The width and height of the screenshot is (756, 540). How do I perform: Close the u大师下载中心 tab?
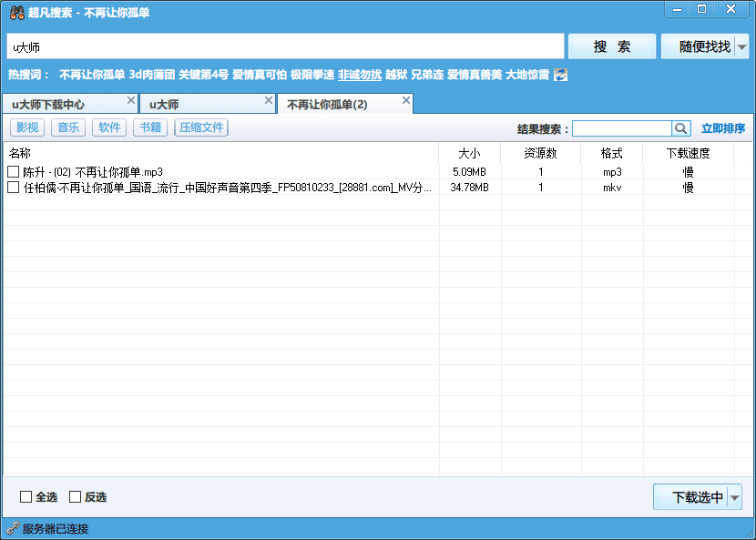(x=131, y=100)
